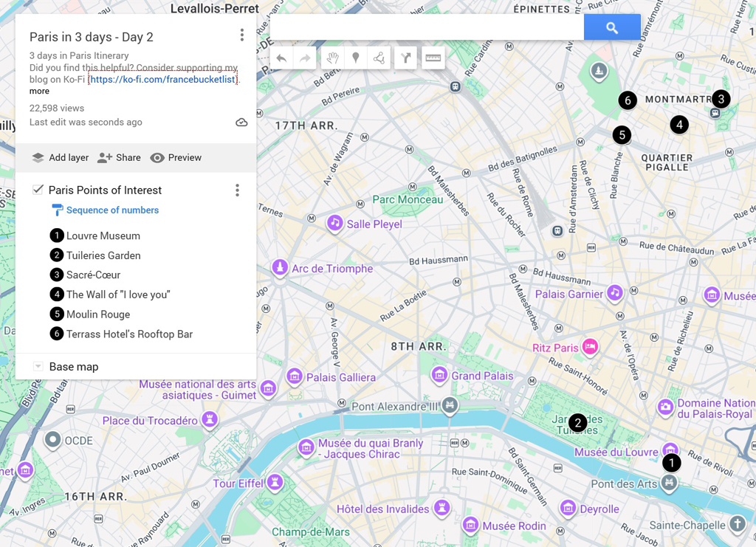
Task: Click the Salle Pleyel music pin
Action: click(x=335, y=223)
